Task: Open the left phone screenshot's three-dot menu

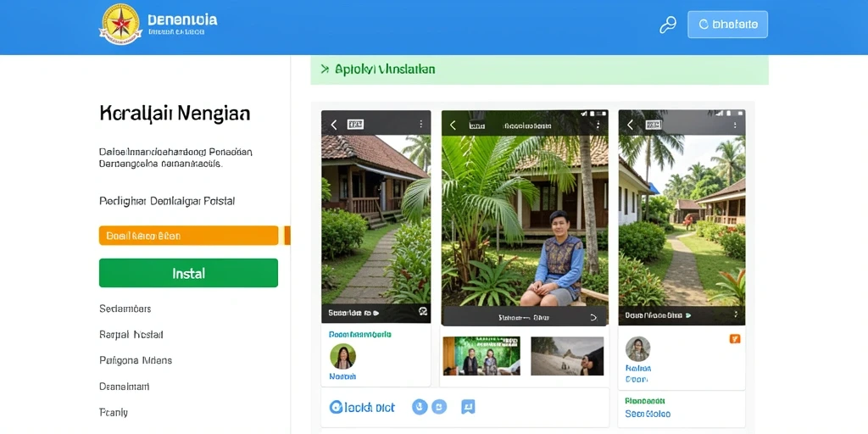Action: (x=420, y=124)
